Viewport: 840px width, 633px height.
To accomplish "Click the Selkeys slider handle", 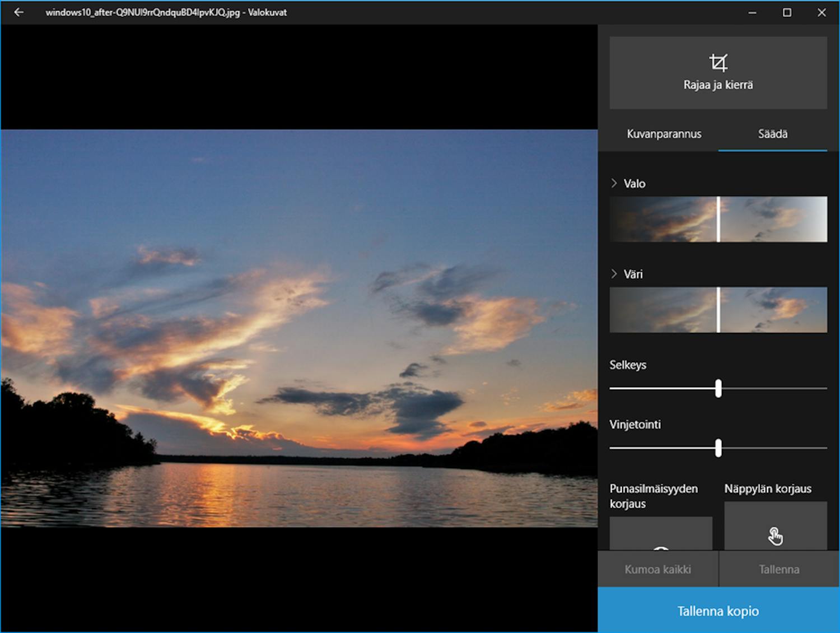I will point(718,388).
